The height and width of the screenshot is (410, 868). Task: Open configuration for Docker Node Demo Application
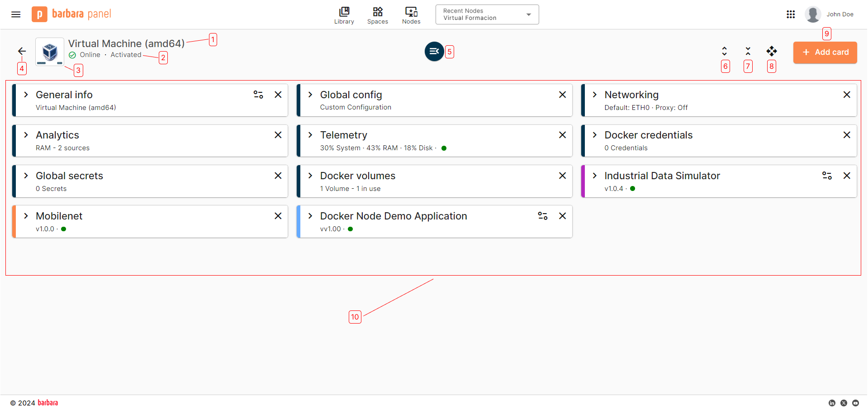(x=542, y=216)
